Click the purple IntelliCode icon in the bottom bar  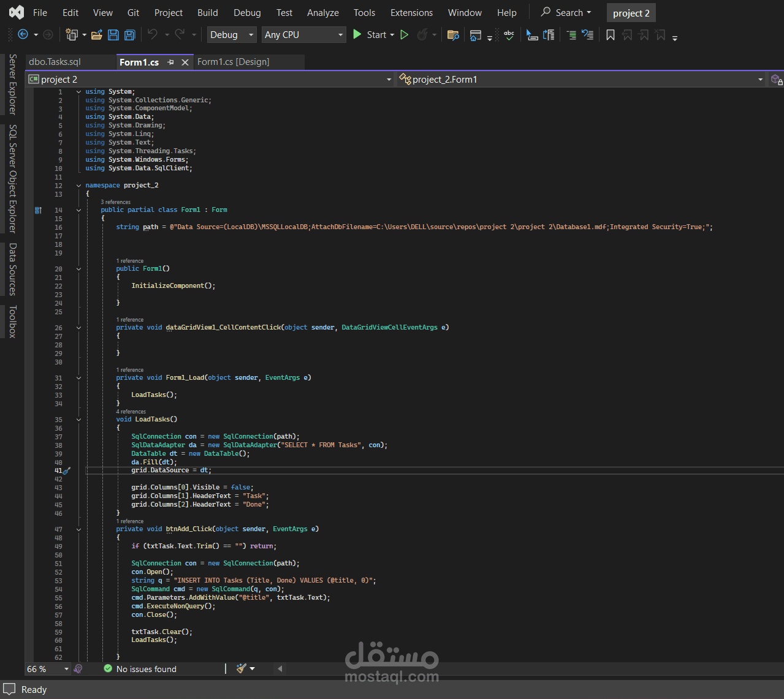pyautogui.click(x=78, y=668)
